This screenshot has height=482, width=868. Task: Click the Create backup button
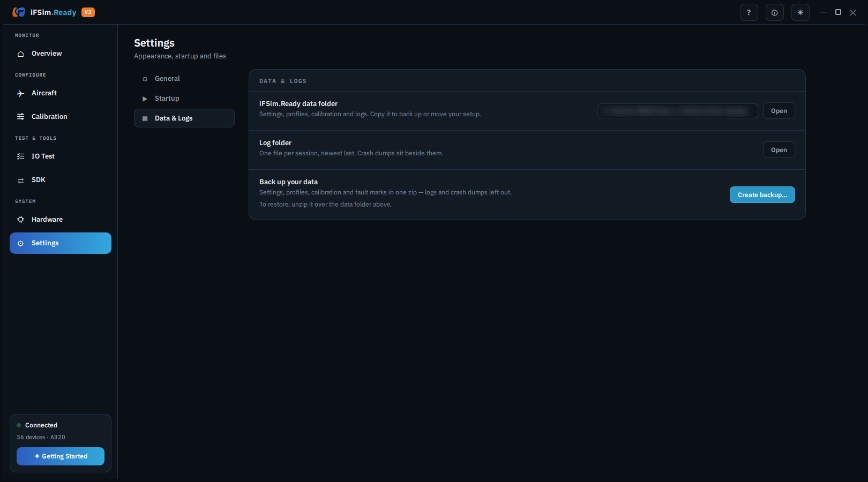[762, 195]
